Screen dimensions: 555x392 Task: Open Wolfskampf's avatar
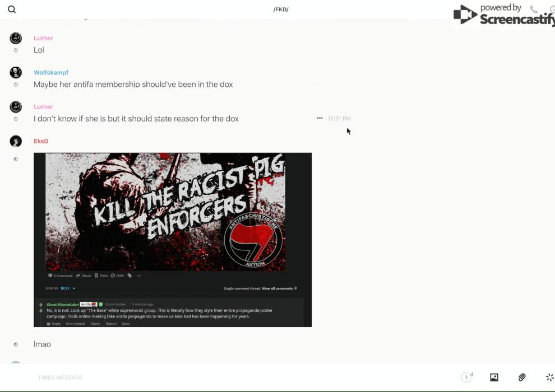tap(16, 73)
